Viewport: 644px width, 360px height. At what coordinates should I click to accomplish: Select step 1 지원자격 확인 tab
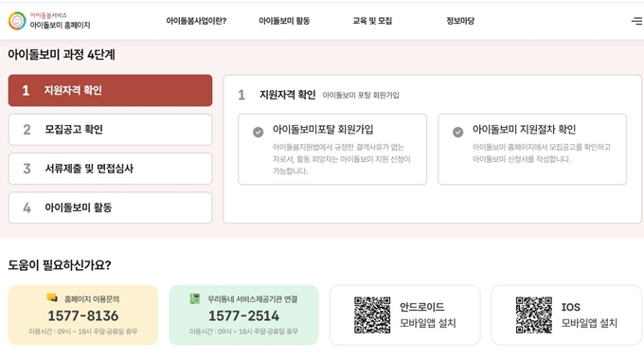tap(110, 90)
